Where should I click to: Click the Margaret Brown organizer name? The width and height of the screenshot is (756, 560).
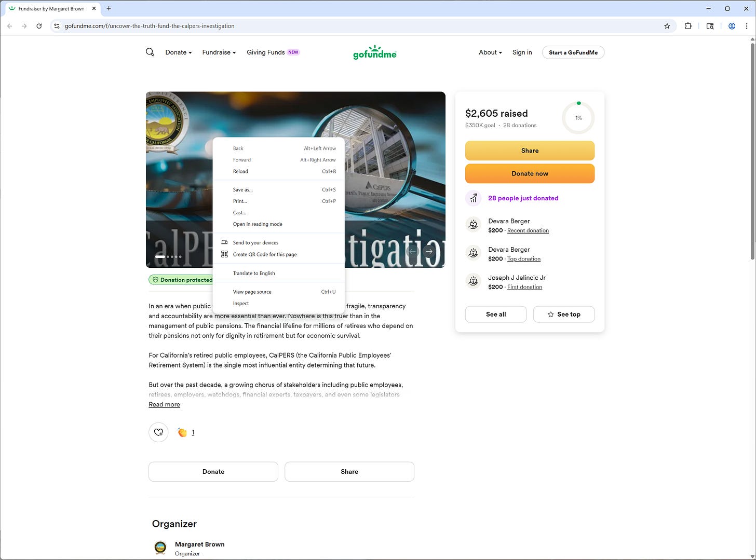(200, 544)
